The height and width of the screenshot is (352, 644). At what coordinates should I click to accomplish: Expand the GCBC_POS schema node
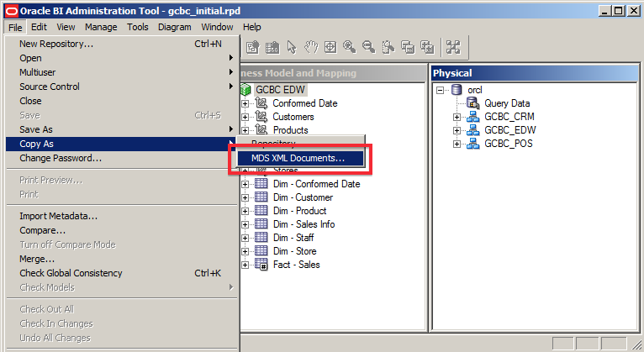457,144
